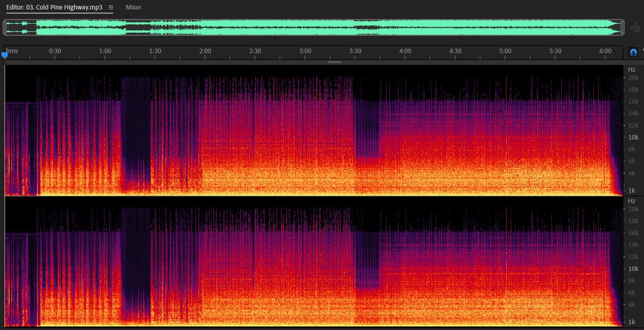Click the hms time format label
This screenshot has width=644, height=330.
[x=12, y=51]
